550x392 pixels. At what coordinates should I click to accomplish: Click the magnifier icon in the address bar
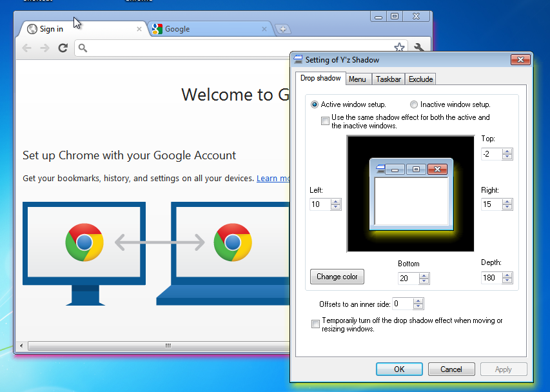point(83,48)
